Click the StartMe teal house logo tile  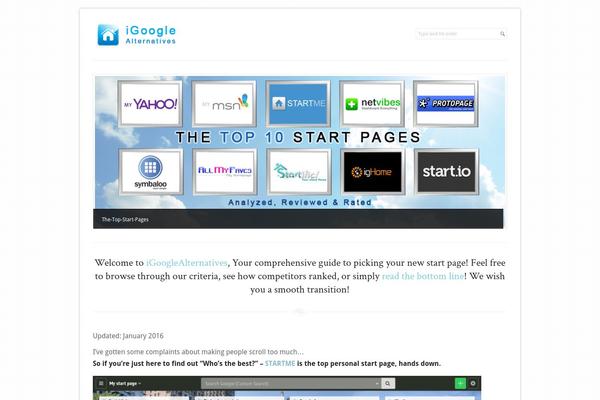pyautogui.click(x=298, y=172)
